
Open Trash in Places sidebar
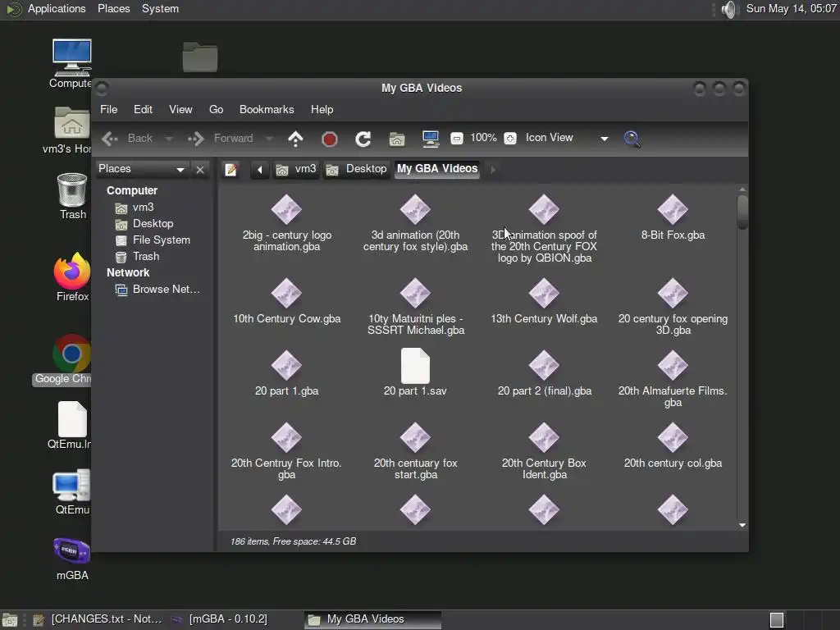coord(138,257)
